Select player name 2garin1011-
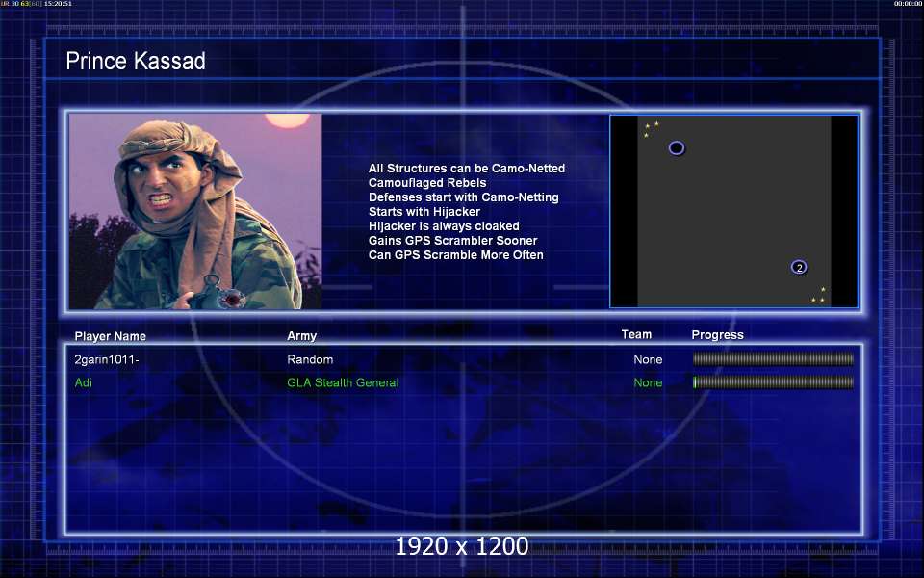This screenshot has width=924, height=578. pos(107,359)
